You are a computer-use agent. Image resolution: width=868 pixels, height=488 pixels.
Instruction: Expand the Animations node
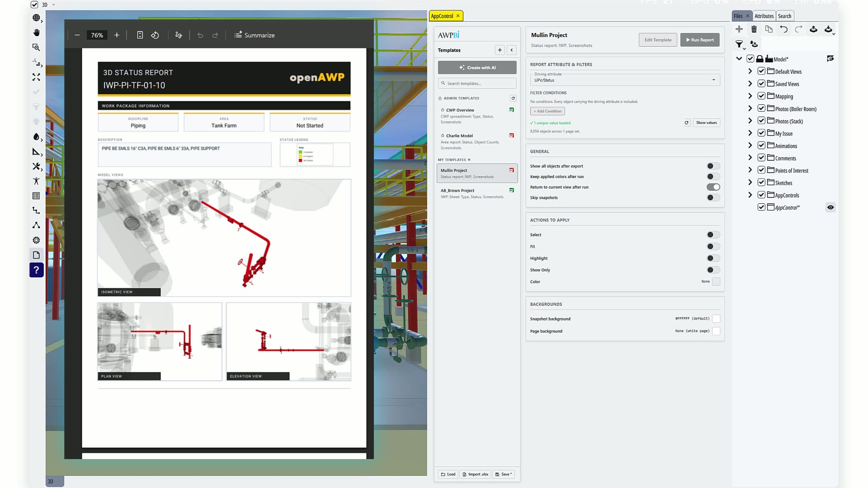click(x=750, y=145)
